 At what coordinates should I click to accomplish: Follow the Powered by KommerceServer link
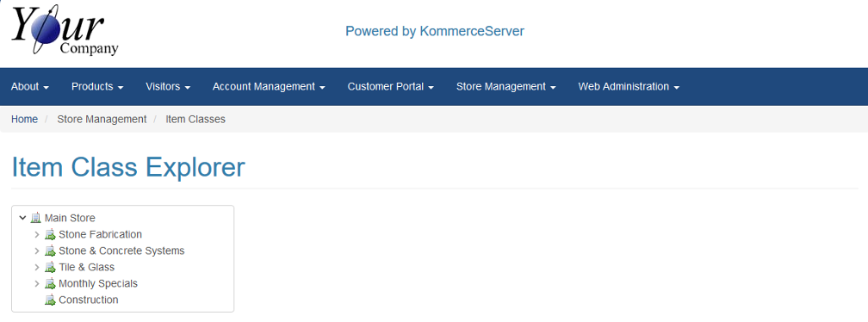coord(435,31)
